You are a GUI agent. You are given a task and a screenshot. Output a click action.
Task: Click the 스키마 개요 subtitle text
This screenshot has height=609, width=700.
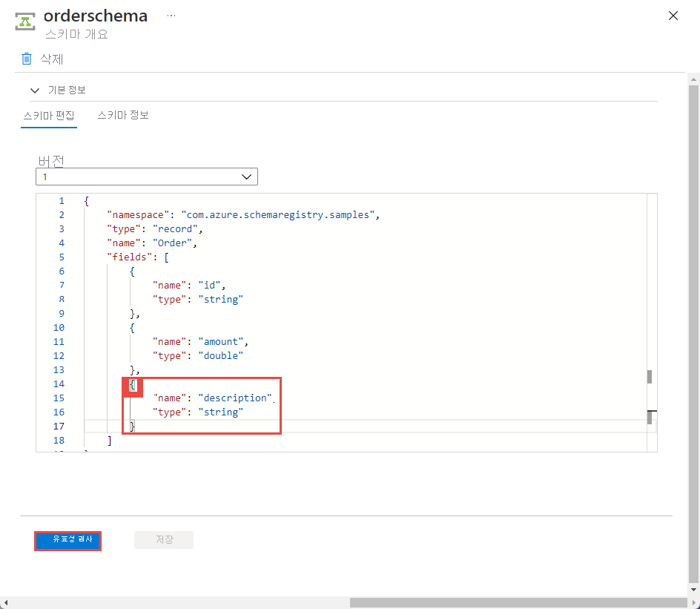point(77,34)
